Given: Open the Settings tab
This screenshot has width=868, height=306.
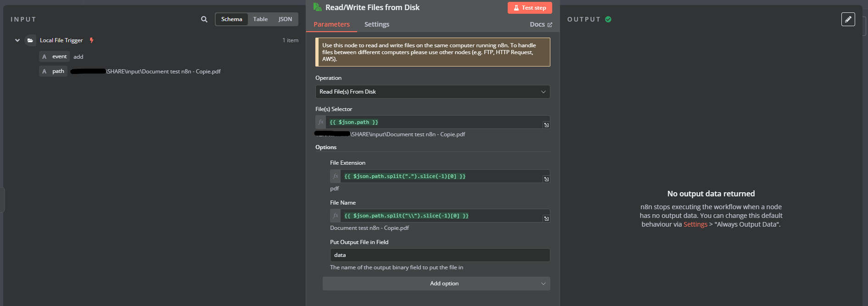Looking at the screenshot, I should point(377,24).
